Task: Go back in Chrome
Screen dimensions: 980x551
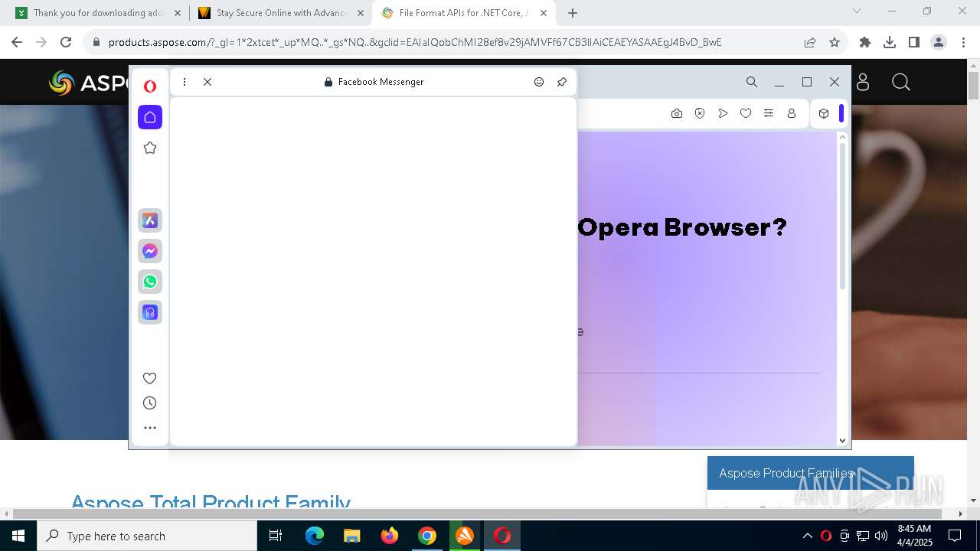Action: tap(17, 42)
